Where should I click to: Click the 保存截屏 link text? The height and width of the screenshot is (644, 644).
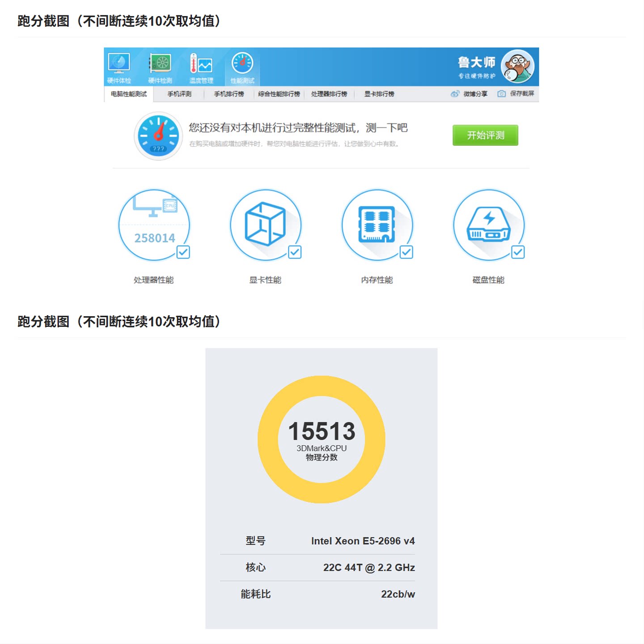coord(522,94)
